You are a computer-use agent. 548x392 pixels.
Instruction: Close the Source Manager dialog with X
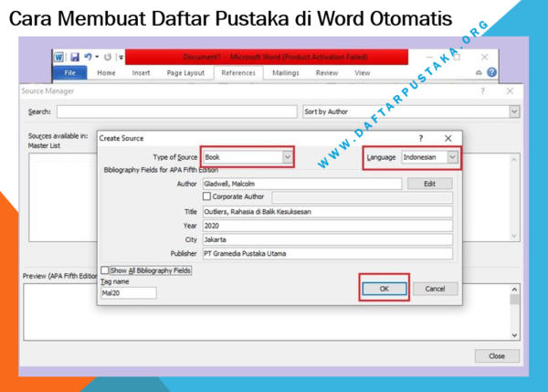coord(510,91)
